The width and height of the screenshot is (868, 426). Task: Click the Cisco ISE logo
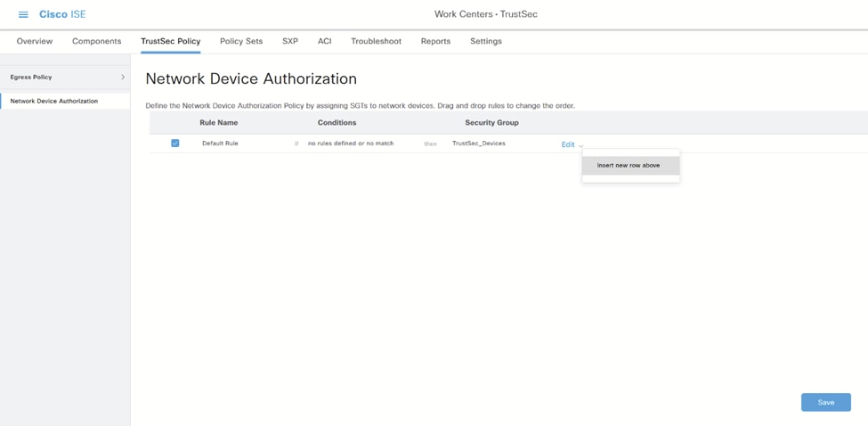62,14
